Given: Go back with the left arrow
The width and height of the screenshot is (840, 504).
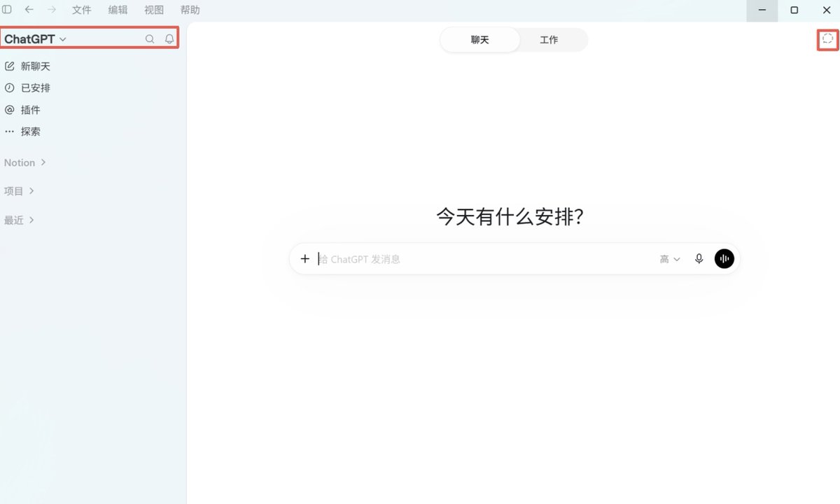Looking at the screenshot, I should [x=29, y=10].
